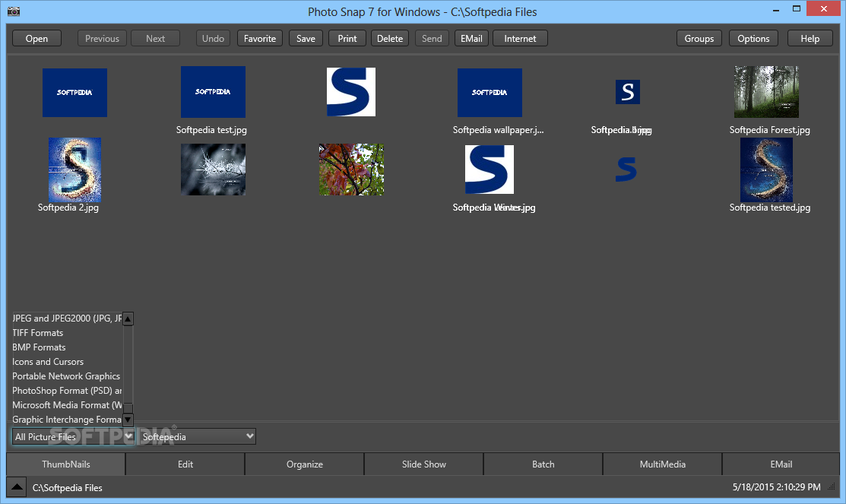Click the EMail toolbar button at top
Viewport: 846px width, 504px height.
pos(471,38)
